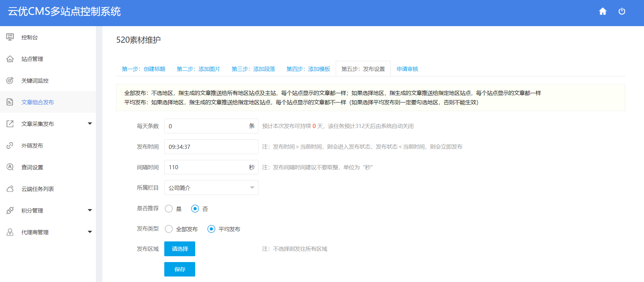Image resolution: width=644 pixels, height=282 pixels.
Task: Select the 第五步：发布设置 tab
Action: point(363,69)
